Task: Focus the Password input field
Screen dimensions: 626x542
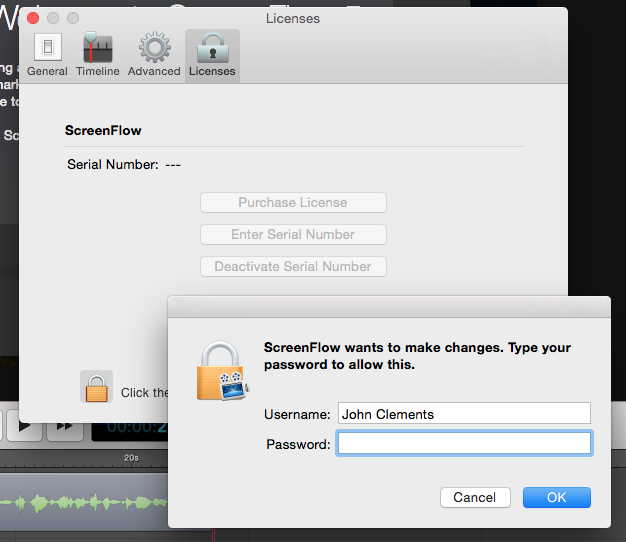Action: coord(464,443)
